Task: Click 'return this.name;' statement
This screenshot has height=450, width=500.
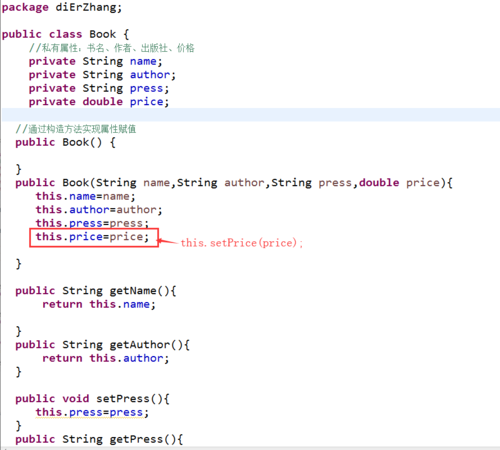Action: pos(99,304)
